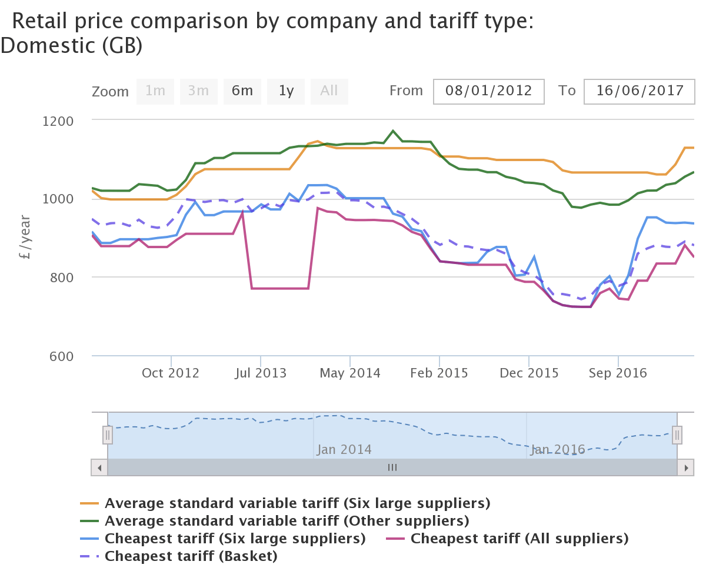The width and height of the screenshot is (706, 588).
Task: Click the orange Six large suppliers legend line
Action: [90, 503]
